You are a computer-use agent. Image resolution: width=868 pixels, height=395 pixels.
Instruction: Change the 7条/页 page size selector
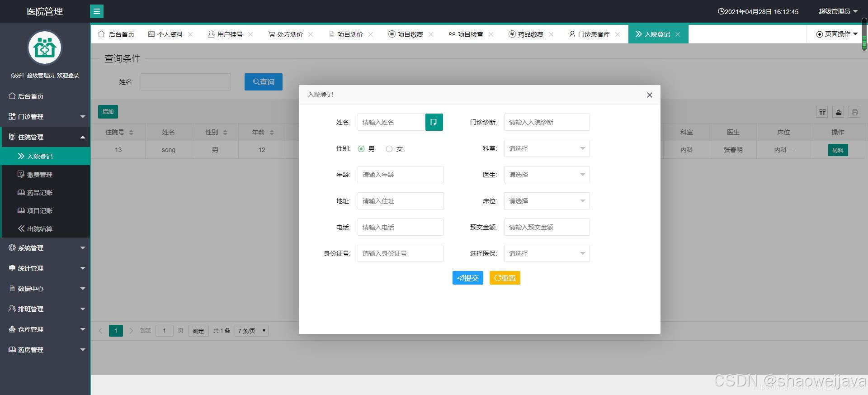point(252,331)
